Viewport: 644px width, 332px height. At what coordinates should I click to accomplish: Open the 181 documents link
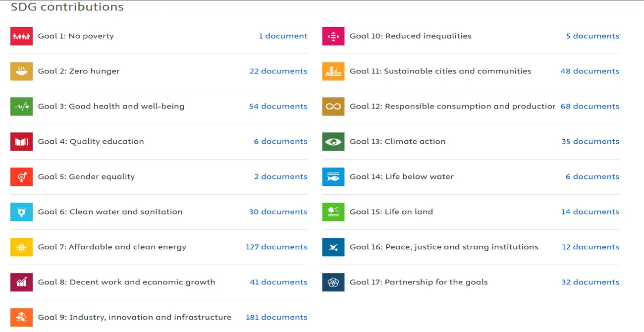coord(276,317)
